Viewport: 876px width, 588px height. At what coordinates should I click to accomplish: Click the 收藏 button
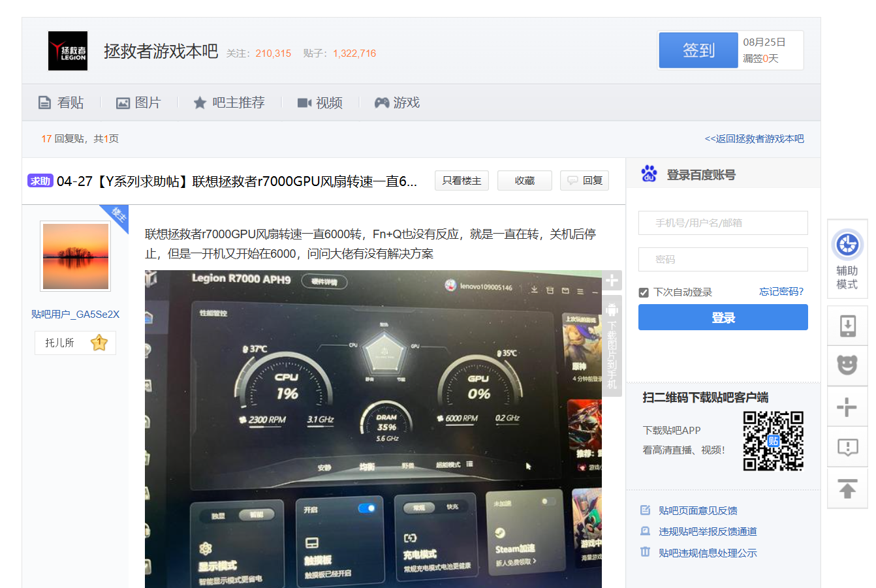coord(525,181)
